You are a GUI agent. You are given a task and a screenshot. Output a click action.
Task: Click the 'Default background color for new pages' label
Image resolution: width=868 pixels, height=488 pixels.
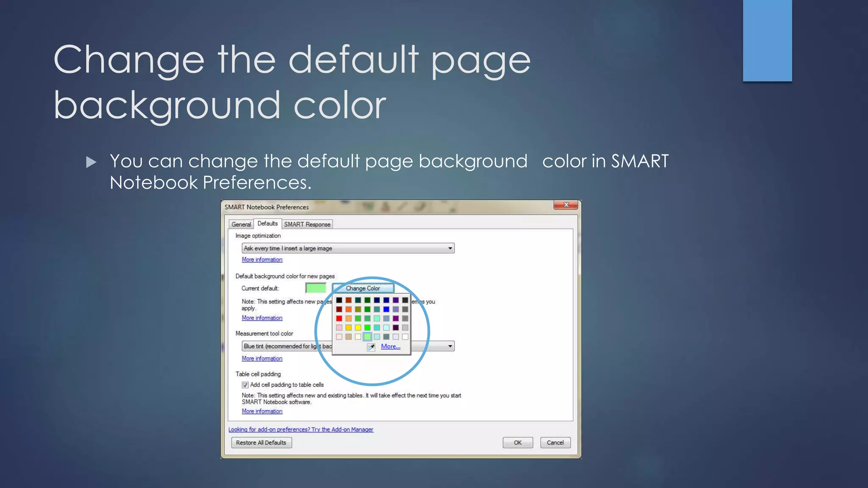point(285,276)
